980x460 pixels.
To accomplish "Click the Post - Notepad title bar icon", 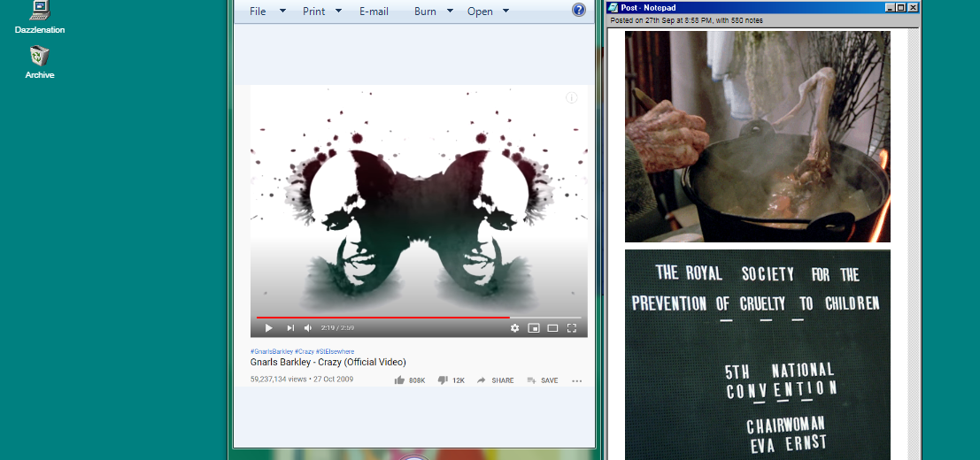I will pos(613,7).
